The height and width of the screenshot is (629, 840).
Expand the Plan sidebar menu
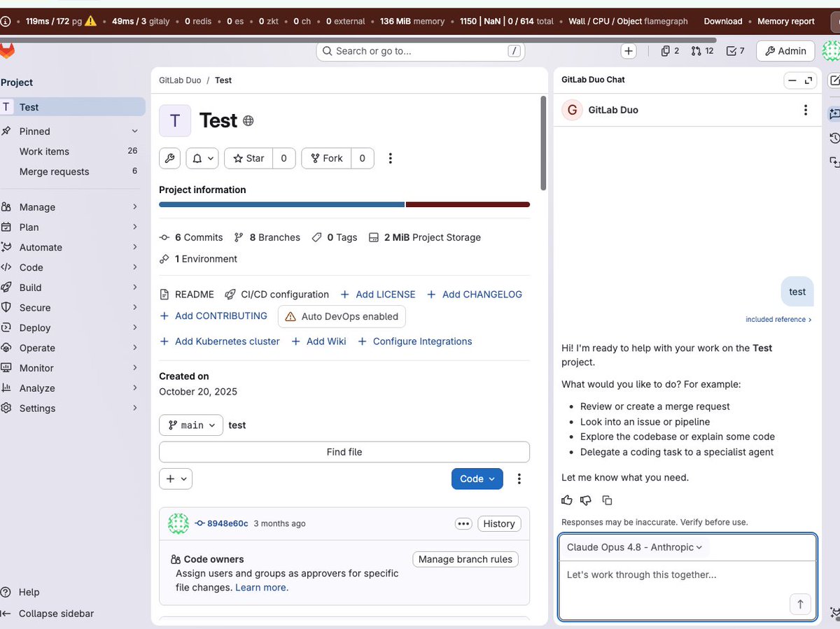(73, 227)
